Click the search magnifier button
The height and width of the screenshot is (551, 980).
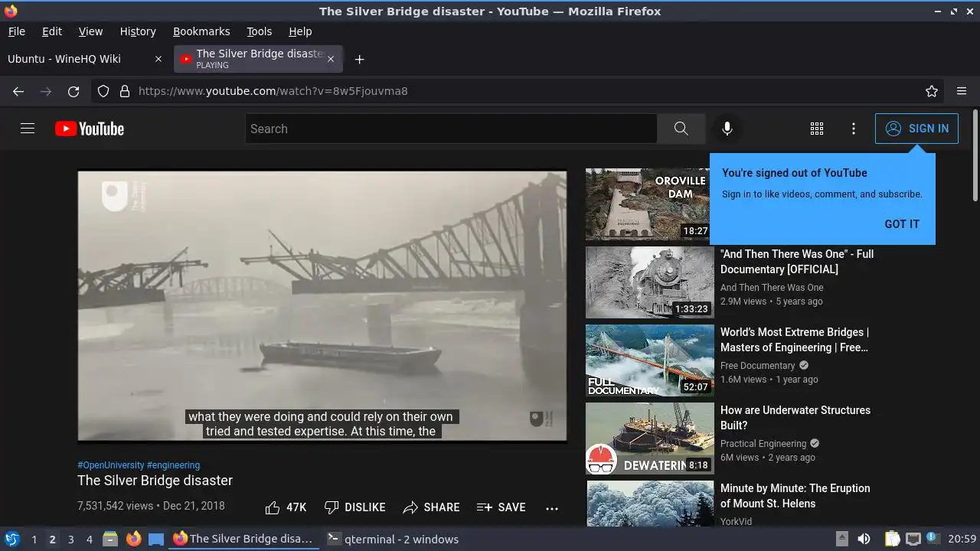(x=681, y=129)
